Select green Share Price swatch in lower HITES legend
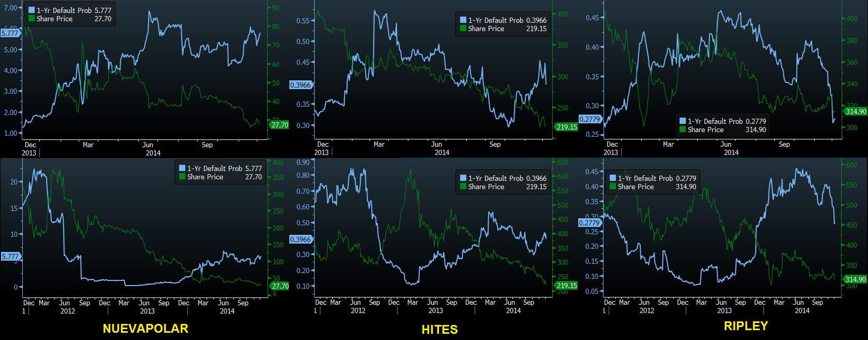 click(463, 187)
